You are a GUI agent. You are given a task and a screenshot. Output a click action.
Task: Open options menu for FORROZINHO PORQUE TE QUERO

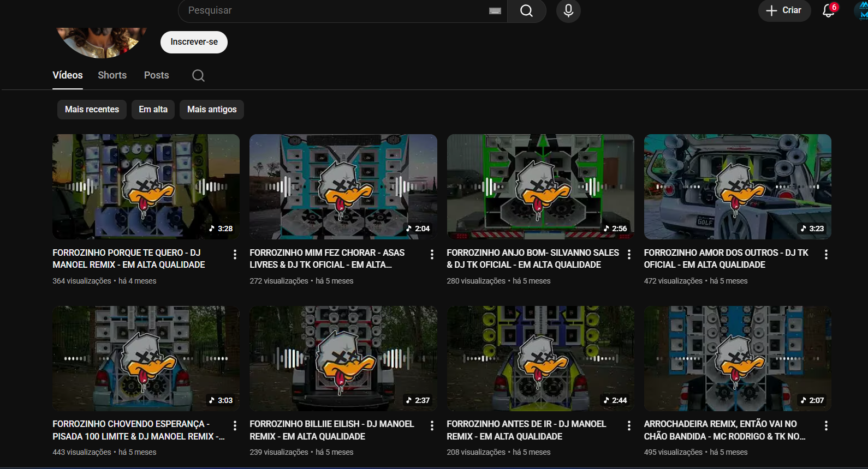pos(235,254)
